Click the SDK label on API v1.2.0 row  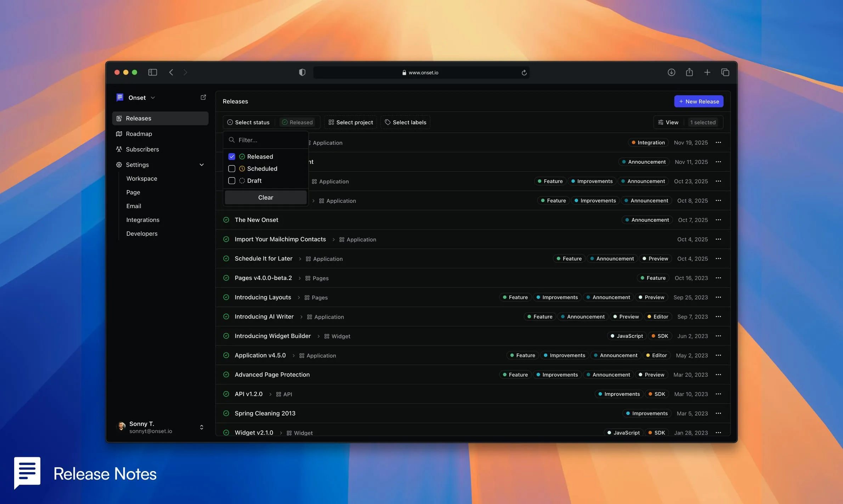coord(657,394)
